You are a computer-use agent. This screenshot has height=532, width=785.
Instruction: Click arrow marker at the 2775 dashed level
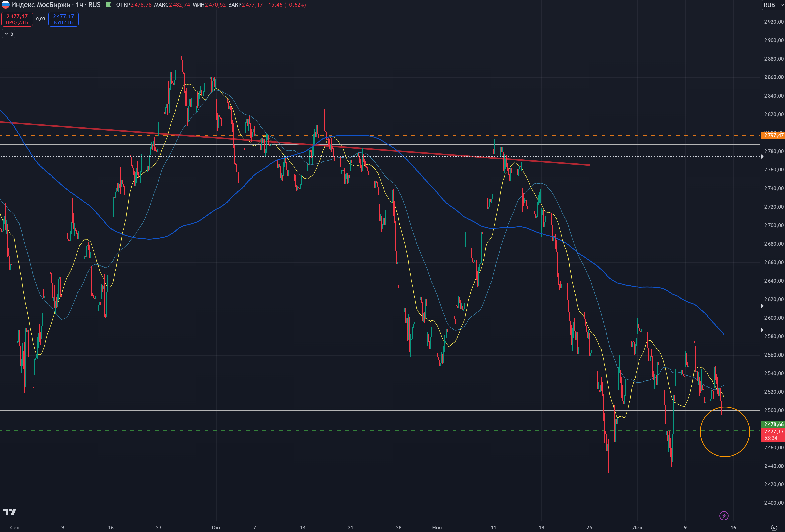point(762,156)
